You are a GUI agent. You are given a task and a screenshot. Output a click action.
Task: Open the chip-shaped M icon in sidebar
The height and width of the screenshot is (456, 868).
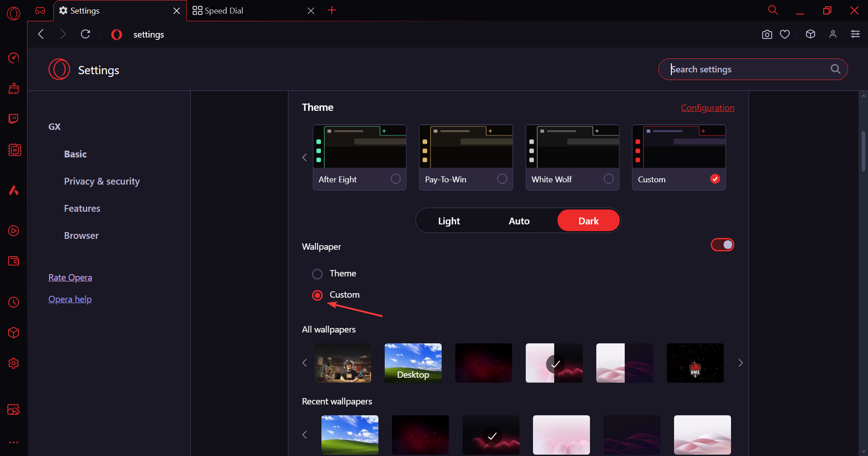pyautogui.click(x=14, y=150)
